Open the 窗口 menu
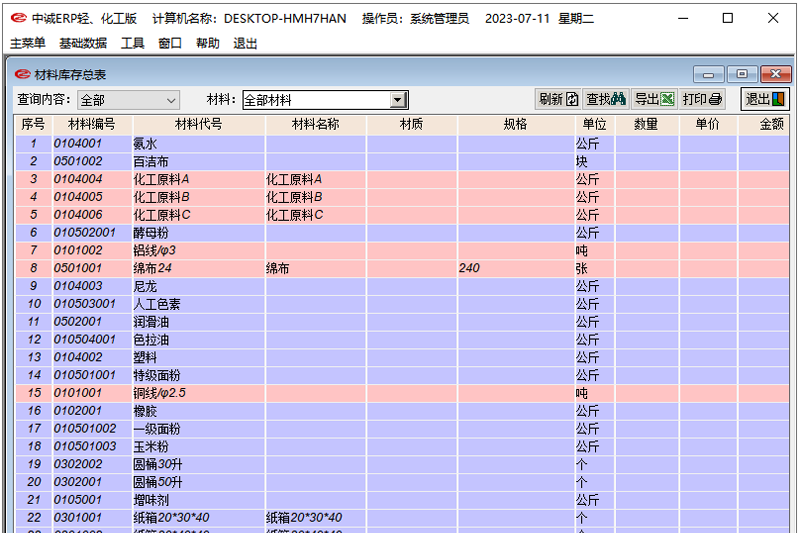Image resolution: width=800 pixels, height=533 pixels. [x=170, y=43]
